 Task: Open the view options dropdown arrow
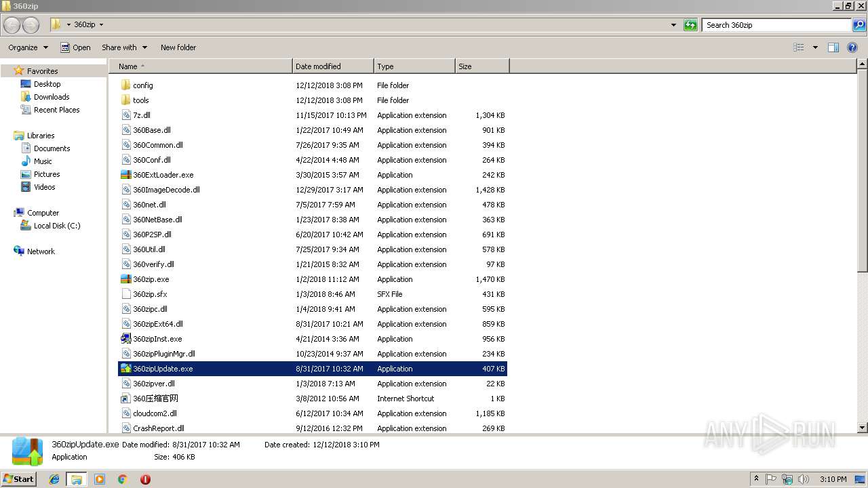tap(815, 47)
